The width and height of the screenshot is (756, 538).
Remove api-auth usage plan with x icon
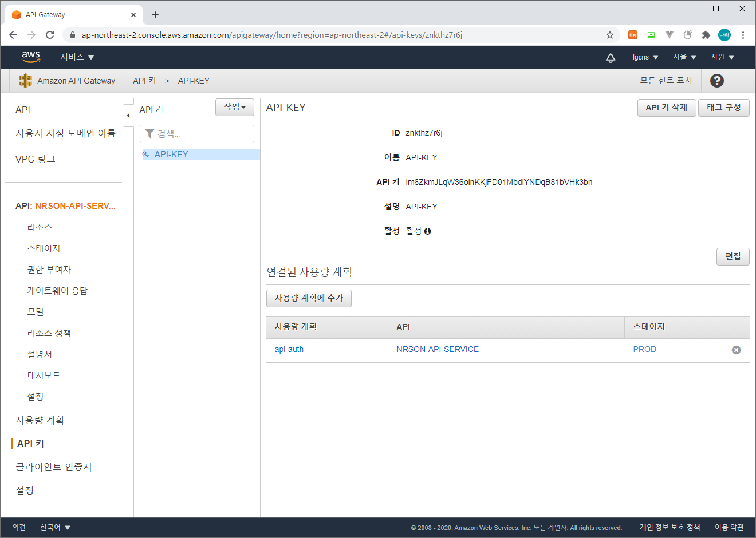[737, 350]
